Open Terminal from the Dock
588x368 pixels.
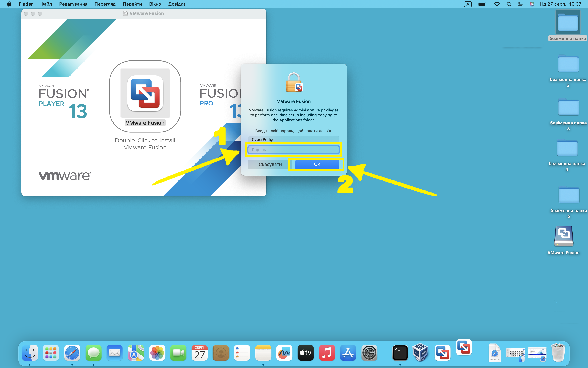pyautogui.click(x=400, y=353)
